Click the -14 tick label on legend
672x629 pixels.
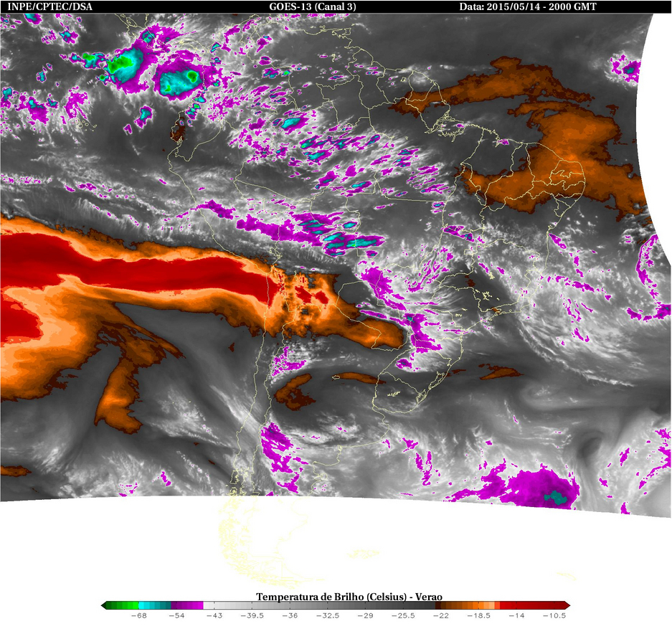[x=516, y=615]
